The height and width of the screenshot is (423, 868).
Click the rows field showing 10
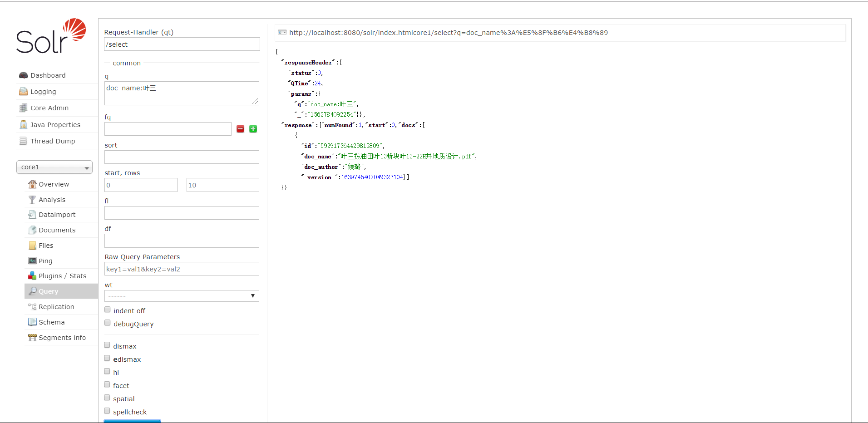coord(223,185)
